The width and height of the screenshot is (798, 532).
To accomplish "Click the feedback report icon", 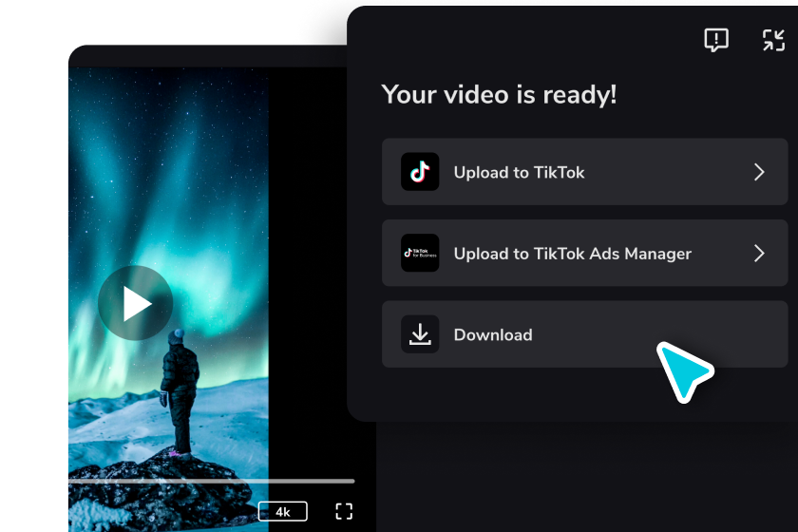I will click(x=716, y=40).
